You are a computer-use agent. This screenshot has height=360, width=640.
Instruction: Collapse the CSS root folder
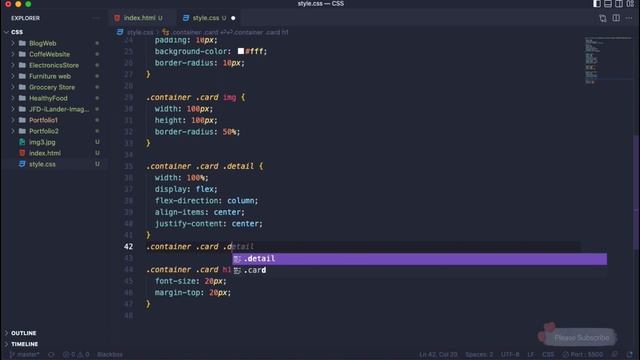coord(6,32)
